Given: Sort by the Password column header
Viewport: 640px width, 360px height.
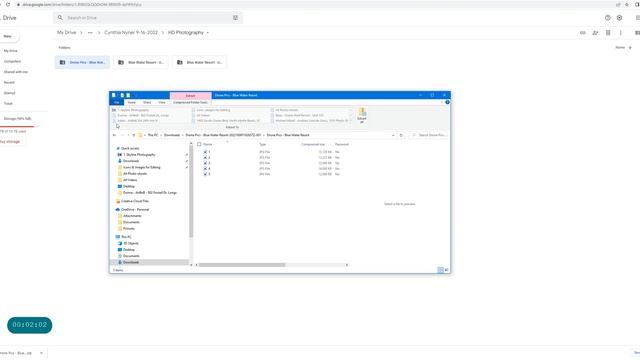Looking at the screenshot, I should (342, 144).
